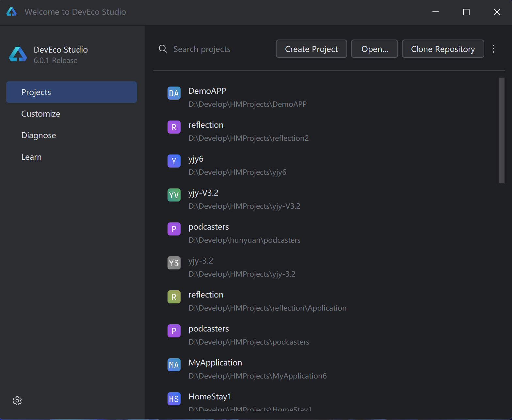The image size is (512, 420).
Task: Click the project list vertical scrollbar
Action: click(502, 131)
